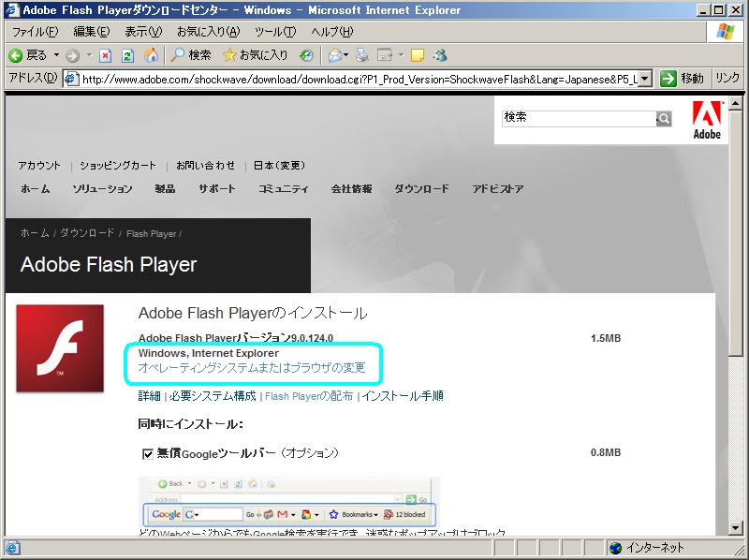This screenshot has width=749, height=560.
Task: Click the Mail envelope toolbar icon
Action: [x=335, y=56]
